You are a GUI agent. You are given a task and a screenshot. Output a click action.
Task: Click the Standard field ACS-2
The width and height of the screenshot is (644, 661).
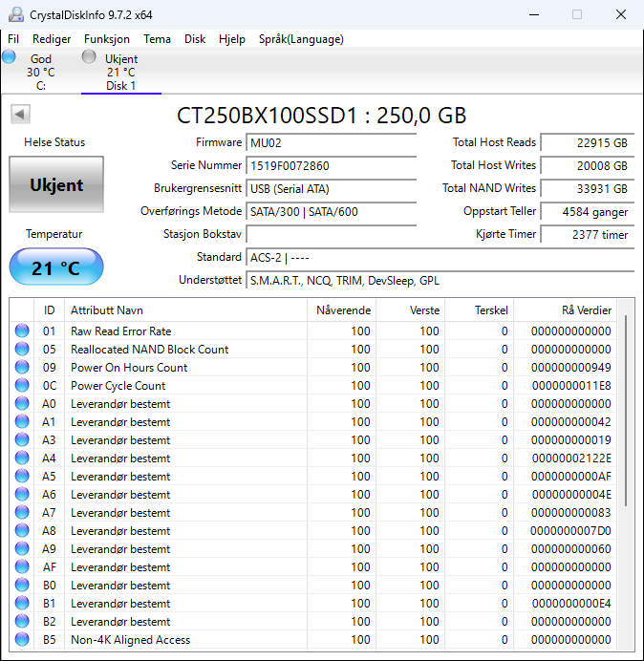pos(440,257)
